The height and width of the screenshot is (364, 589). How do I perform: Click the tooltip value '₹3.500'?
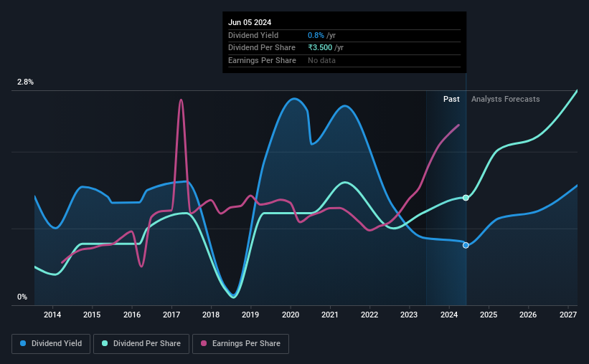tap(320, 48)
